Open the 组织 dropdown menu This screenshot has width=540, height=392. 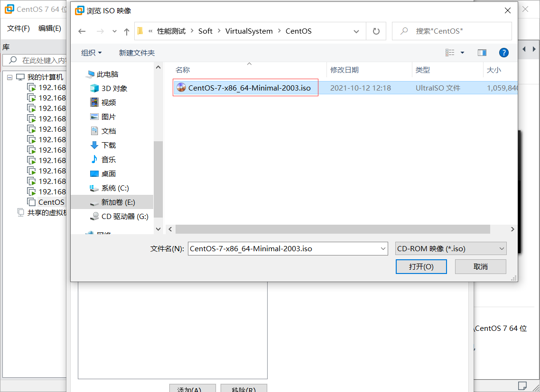coord(91,53)
